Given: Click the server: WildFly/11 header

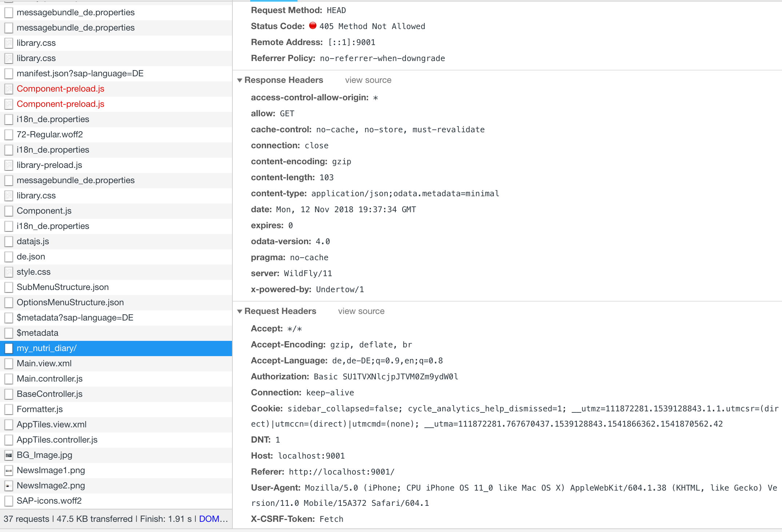Looking at the screenshot, I should (291, 273).
